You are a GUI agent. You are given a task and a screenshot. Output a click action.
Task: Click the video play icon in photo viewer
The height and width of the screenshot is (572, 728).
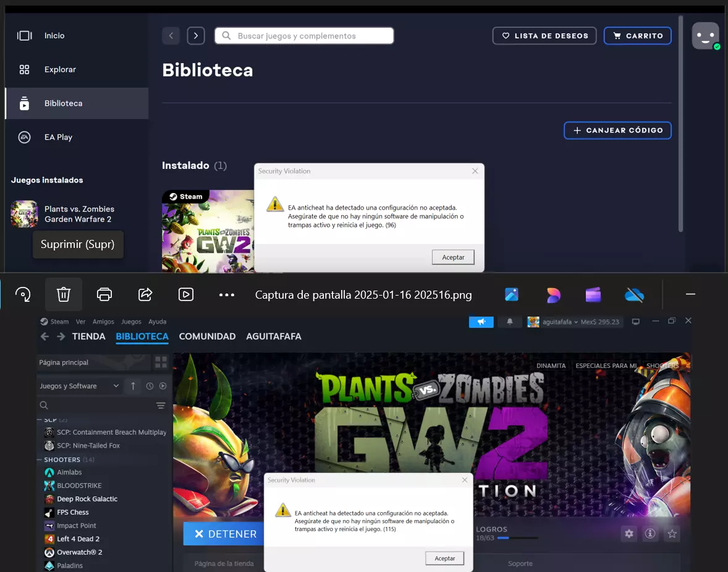tap(186, 294)
